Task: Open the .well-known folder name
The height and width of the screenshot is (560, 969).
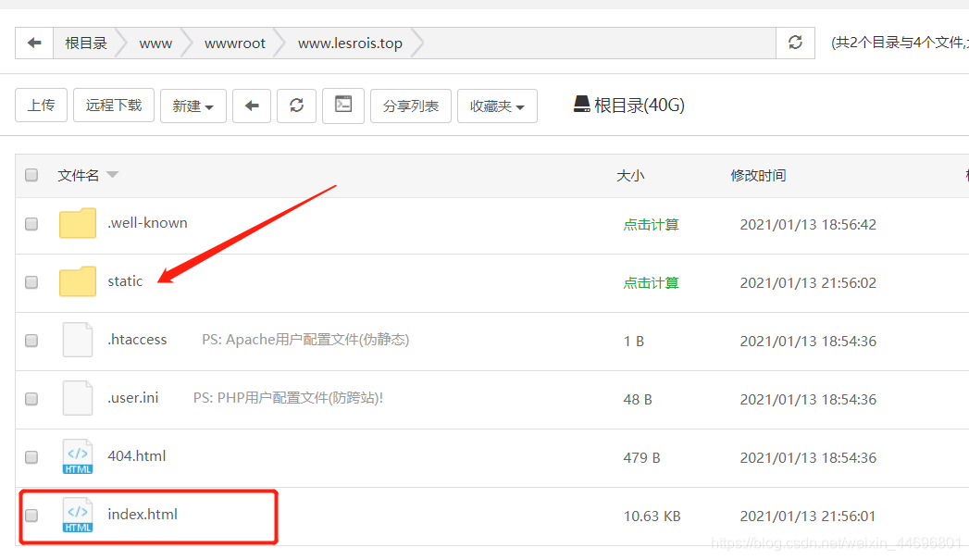Action: click(147, 222)
